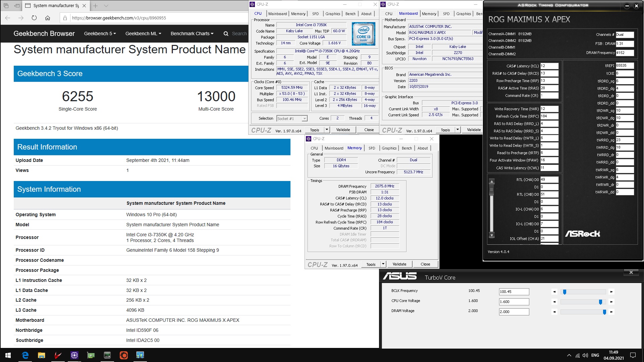Open Tools dropdown arrow in Memory Timings CPU-Z window
This screenshot has height=362, width=644.
(383, 264)
